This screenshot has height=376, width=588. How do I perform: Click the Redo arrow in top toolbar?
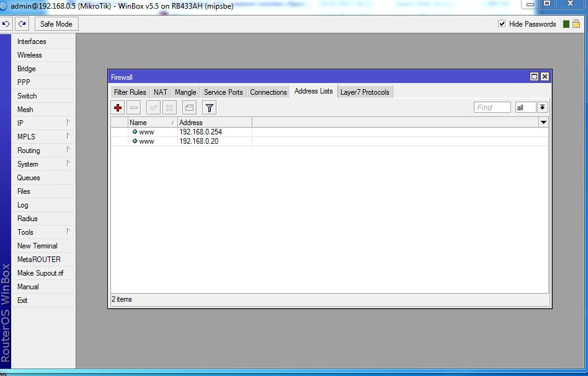click(22, 24)
